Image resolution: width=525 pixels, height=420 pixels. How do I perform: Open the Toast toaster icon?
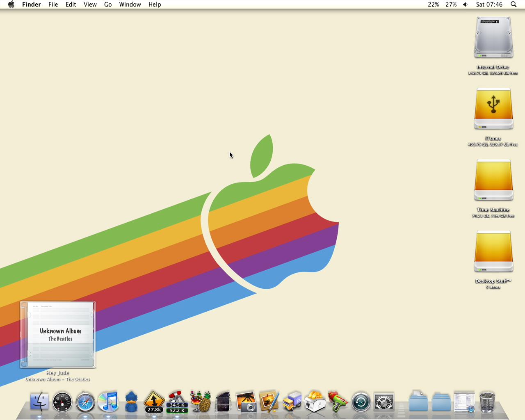(x=315, y=402)
